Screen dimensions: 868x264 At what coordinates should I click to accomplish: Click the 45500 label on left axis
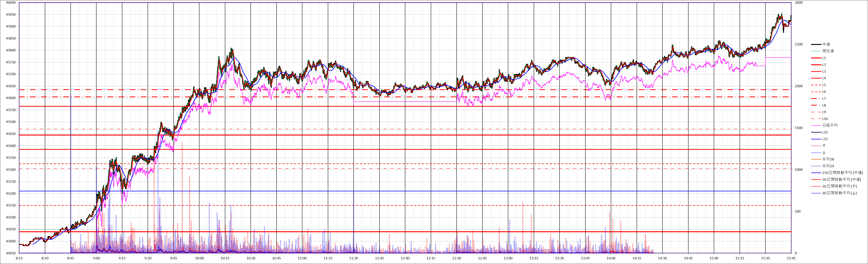[11, 122]
